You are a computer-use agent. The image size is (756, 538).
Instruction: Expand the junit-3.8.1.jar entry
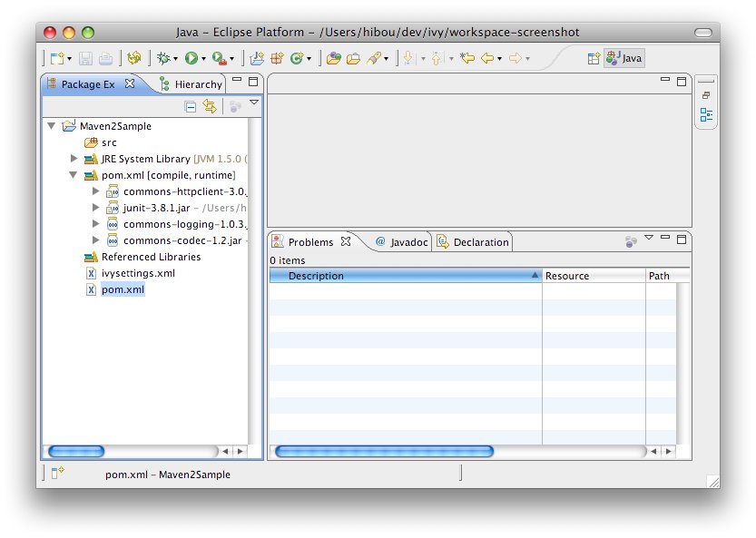(x=96, y=208)
